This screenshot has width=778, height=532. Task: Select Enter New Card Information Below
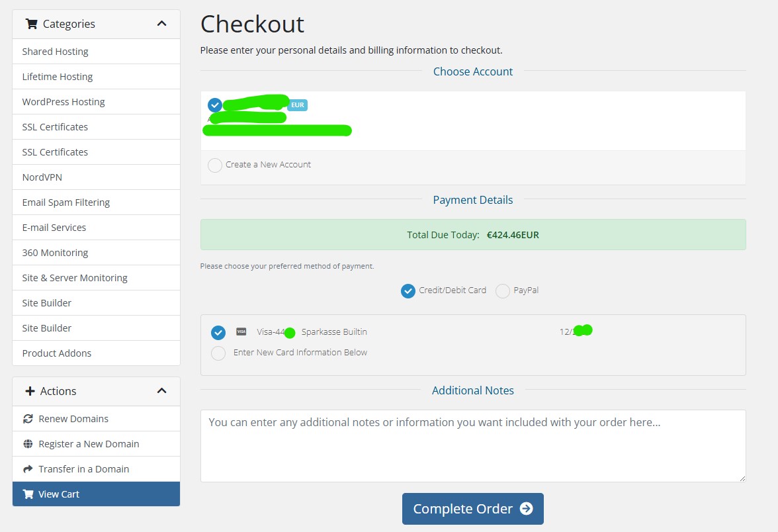point(218,353)
